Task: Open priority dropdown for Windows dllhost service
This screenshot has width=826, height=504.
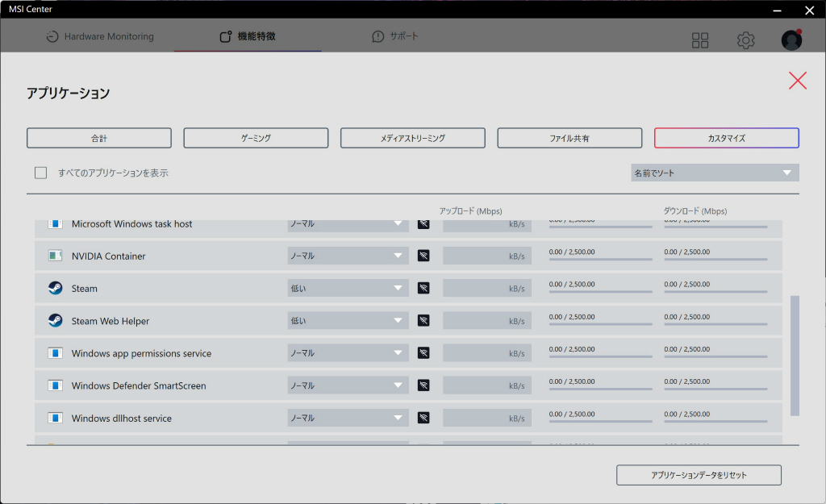Action: click(348, 418)
